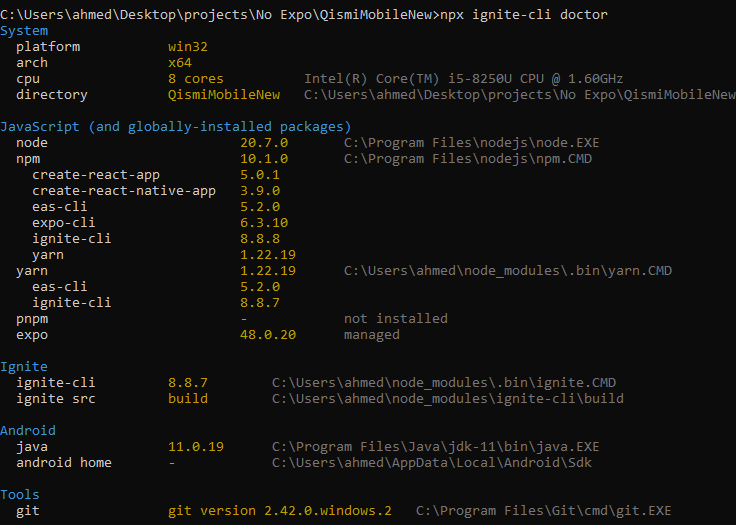Click expo version '48.0.20'
736x525 pixels.
268,335
